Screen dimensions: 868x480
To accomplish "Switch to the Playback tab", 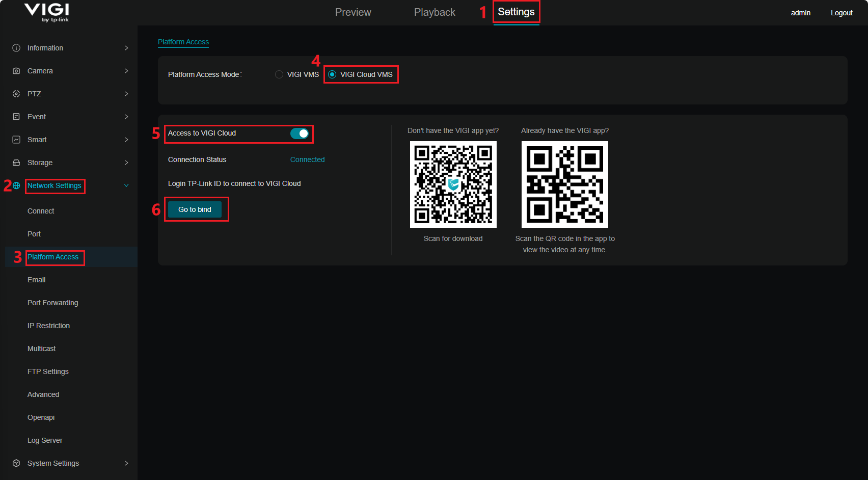I will pos(435,12).
